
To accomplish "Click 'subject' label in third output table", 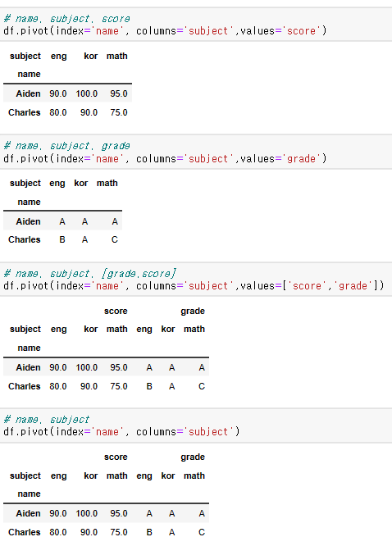I will 25,329.
